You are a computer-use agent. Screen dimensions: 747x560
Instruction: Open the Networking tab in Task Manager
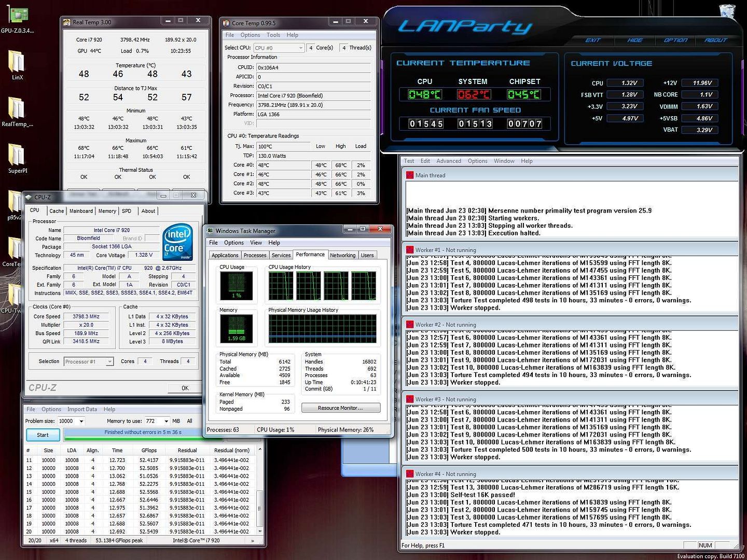(342, 255)
